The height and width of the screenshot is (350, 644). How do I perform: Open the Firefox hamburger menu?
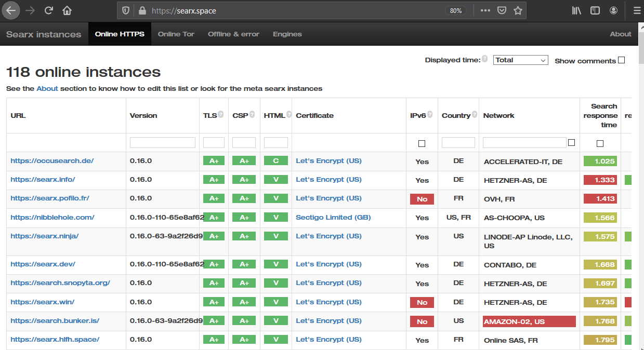click(x=637, y=10)
